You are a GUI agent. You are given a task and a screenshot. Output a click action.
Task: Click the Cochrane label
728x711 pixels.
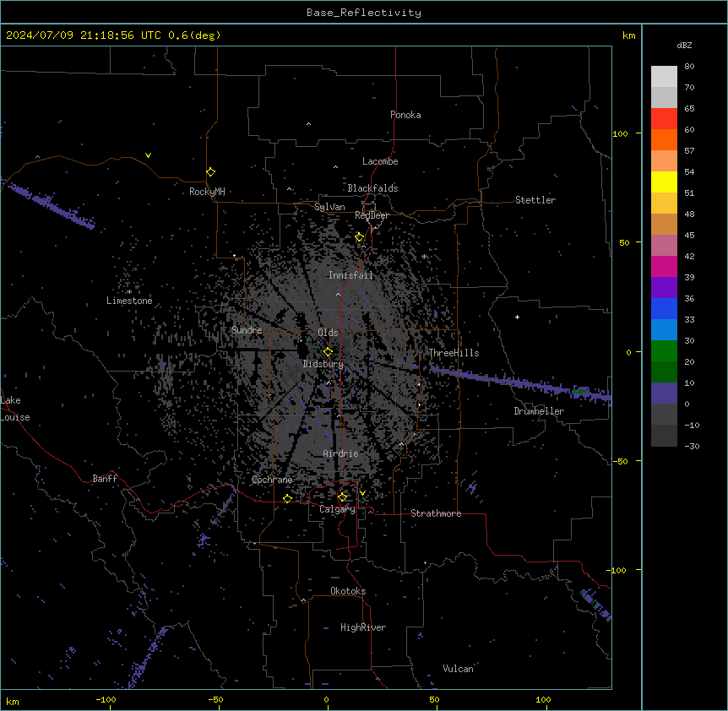pos(272,480)
